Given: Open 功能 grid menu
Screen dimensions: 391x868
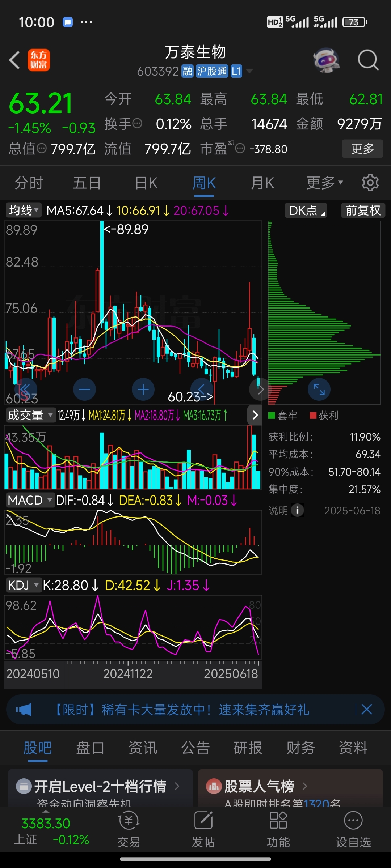Looking at the screenshot, I should point(278,830).
